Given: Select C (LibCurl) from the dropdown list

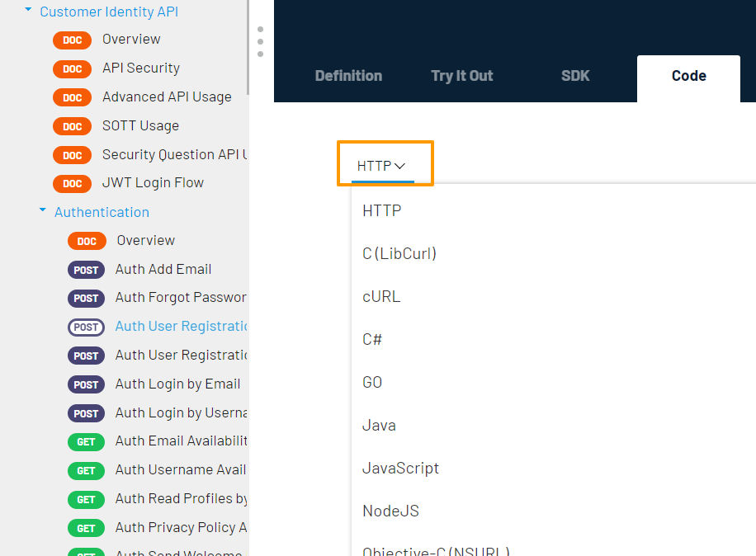Looking at the screenshot, I should pos(399,254).
